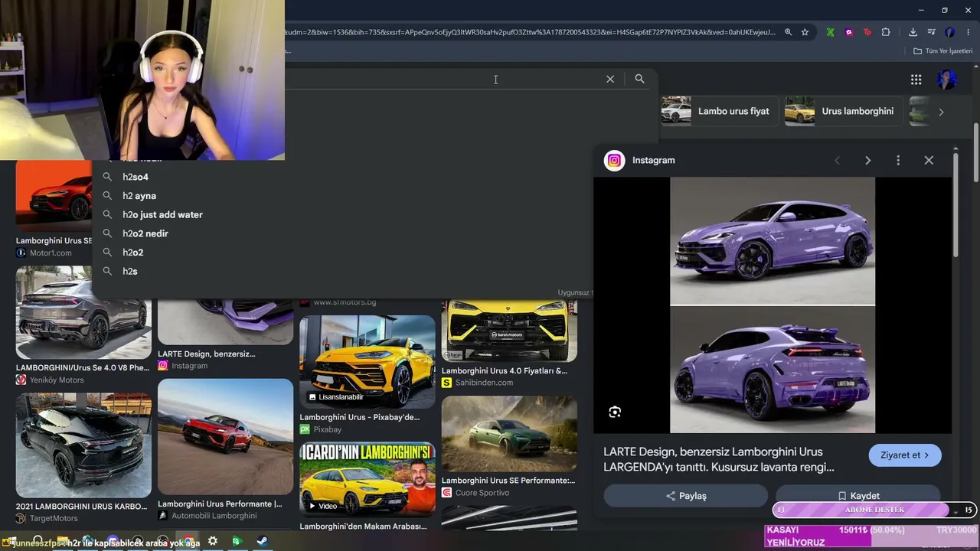Go to next image in preview panel
980x551 pixels.
click(x=867, y=160)
